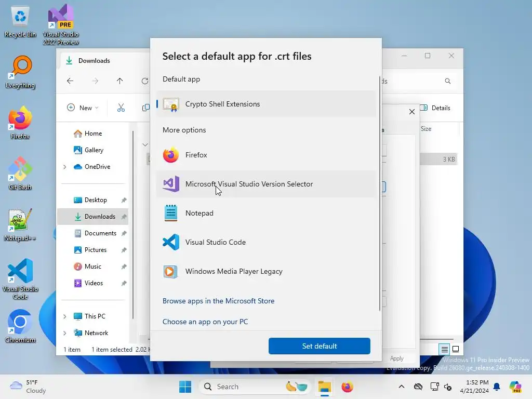Click the notification bell in the taskbar
The height and width of the screenshot is (399, 532).
(x=497, y=387)
